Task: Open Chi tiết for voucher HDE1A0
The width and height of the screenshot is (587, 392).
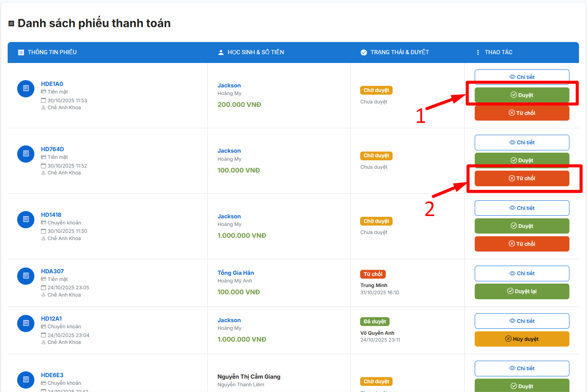Action: coord(522,77)
